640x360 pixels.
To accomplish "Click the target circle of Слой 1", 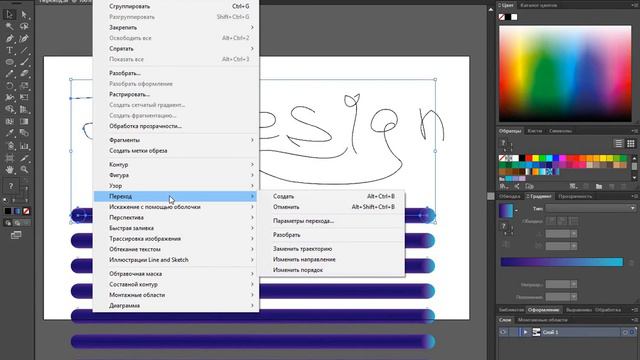I will [624, 332].
